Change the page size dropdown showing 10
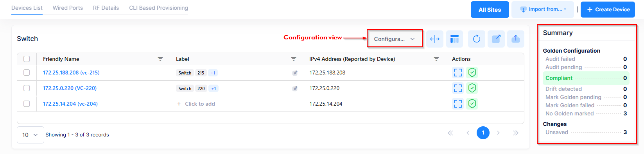Screen dimensions: 644x154 pos(30,135)
